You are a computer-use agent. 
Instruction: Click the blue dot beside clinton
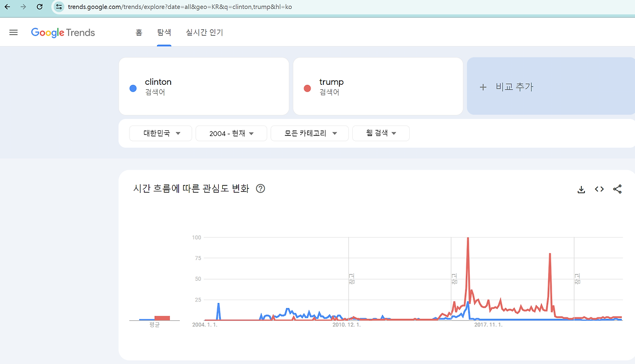pyautogui.click(x=133, y=88)
